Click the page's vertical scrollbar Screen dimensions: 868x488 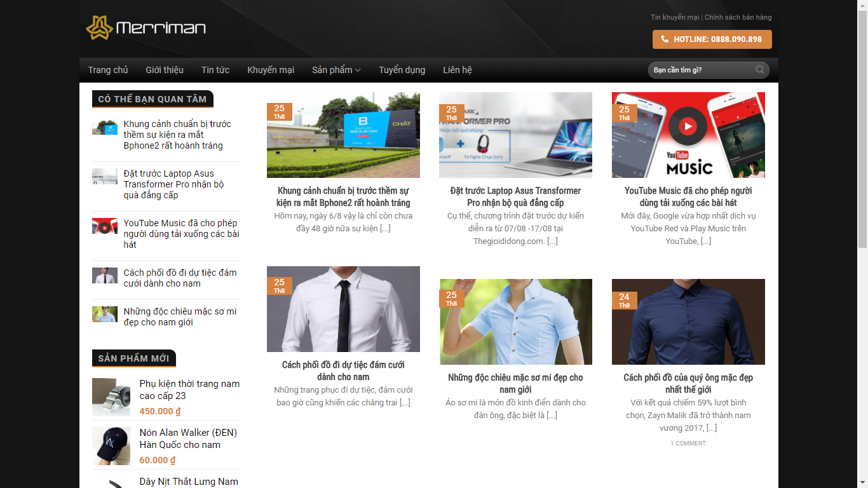[x=862, y=127]
